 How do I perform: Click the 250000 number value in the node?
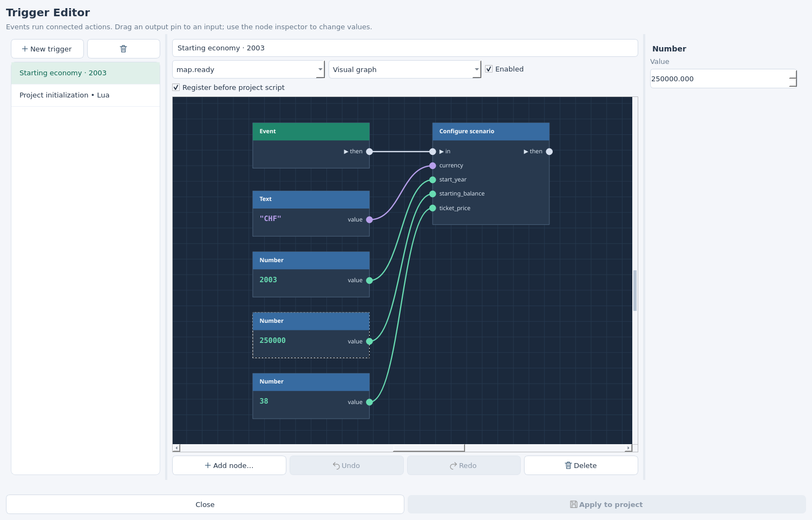(x=272, y=341)
